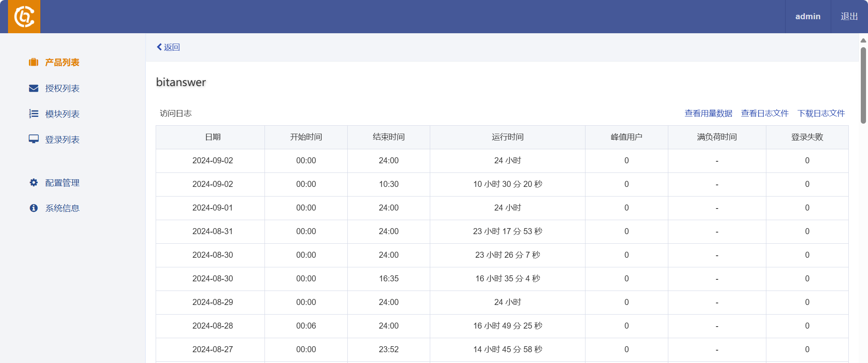Click the list icon beside 模块列表
Viewport: 868px width, 363px height.
point(34,114)
